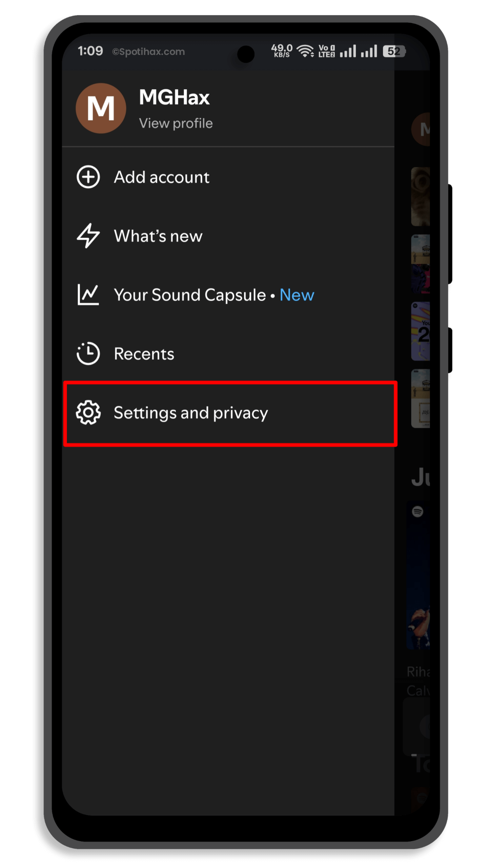Open the Add account menu entry
Image resolution: width=488 pixels, height=868 pixels.
(x=228, y=177)
